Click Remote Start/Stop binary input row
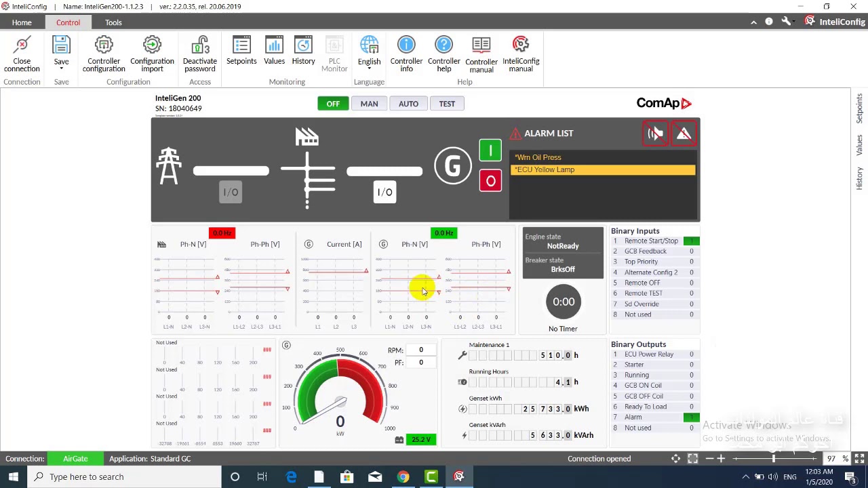This screenshot has width=868, height=488. click(655, 241)
